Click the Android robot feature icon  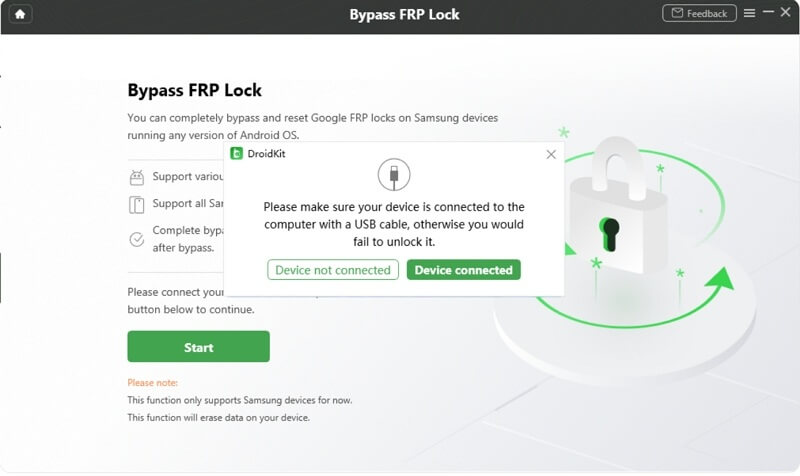coord(136,178)
